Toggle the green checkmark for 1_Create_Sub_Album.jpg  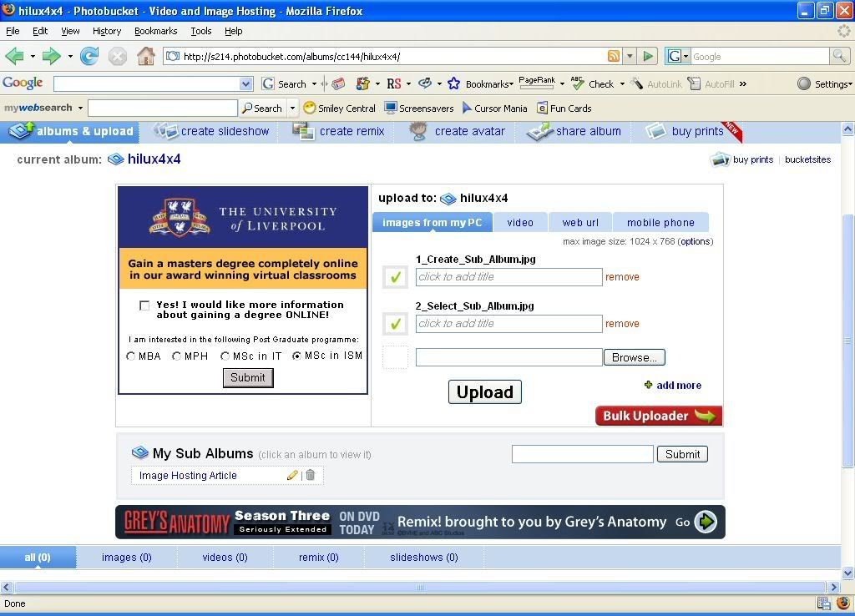395,277
